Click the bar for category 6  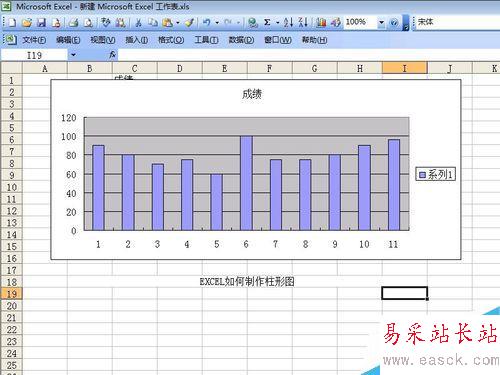[246, 183]
